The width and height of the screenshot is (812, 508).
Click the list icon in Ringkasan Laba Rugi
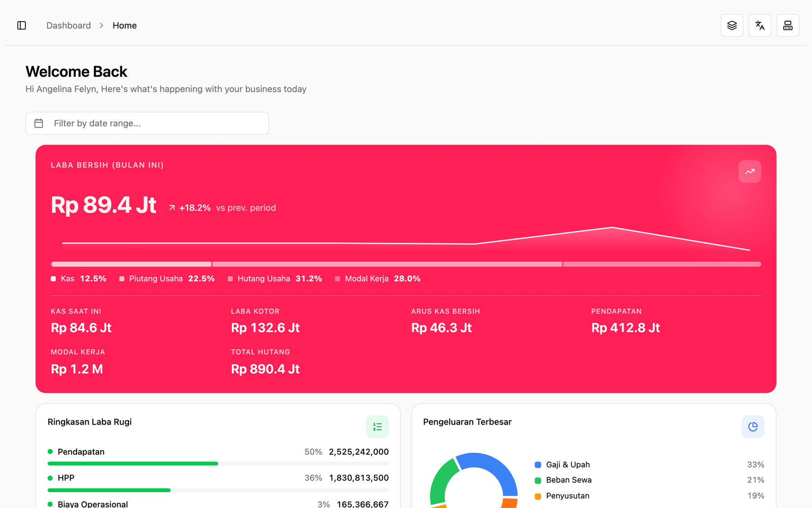tap(377, 427)
